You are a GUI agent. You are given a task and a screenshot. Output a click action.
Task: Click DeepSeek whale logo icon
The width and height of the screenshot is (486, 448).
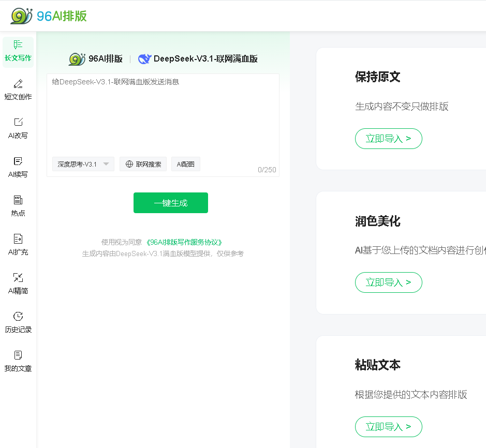coord(144,58)
